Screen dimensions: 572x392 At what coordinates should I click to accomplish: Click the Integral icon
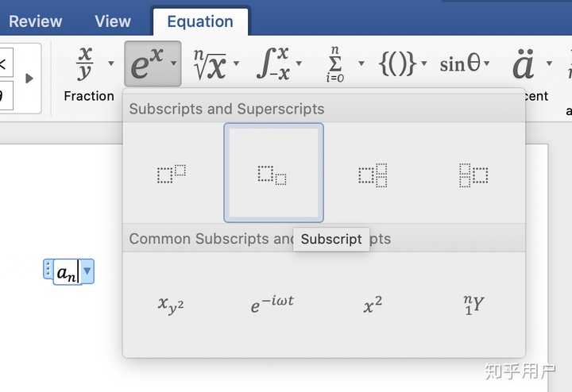coord(273,63)
